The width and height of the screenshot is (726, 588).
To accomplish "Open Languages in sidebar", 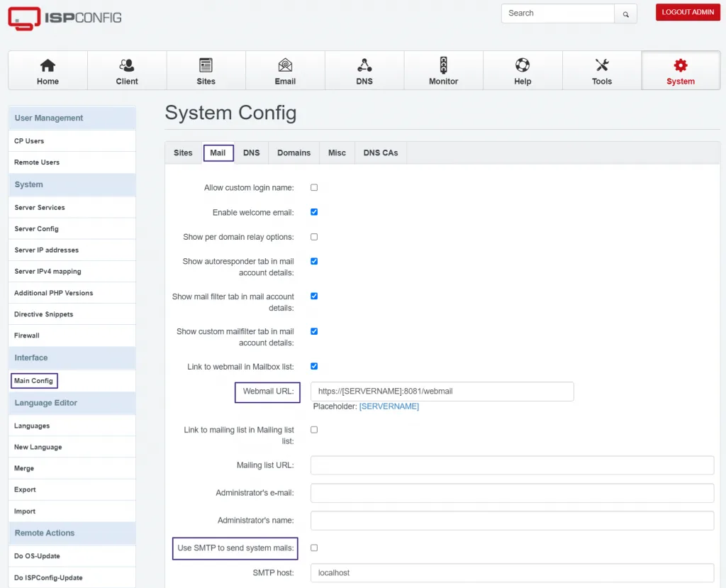I will pos(72,426).
